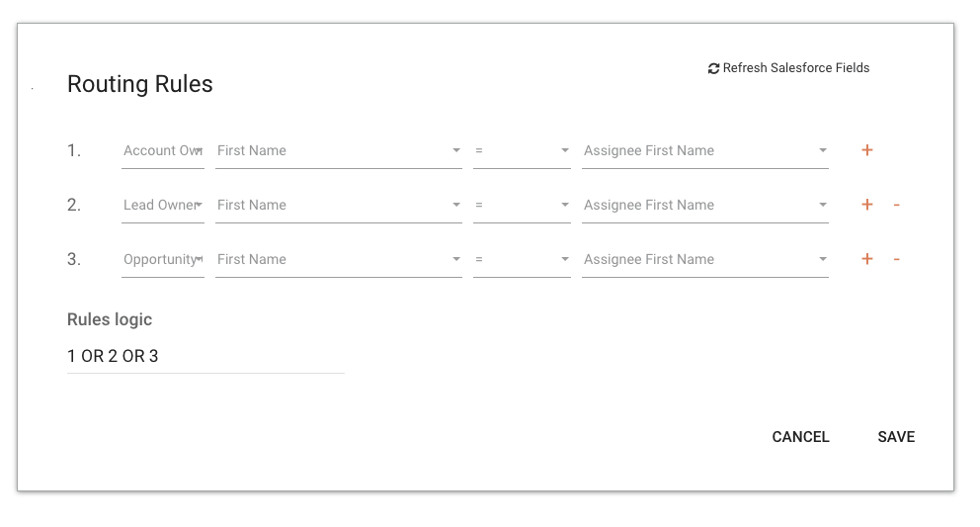Add a rule after rule 1
980x527 pixels.
click(x=867, y=150)
